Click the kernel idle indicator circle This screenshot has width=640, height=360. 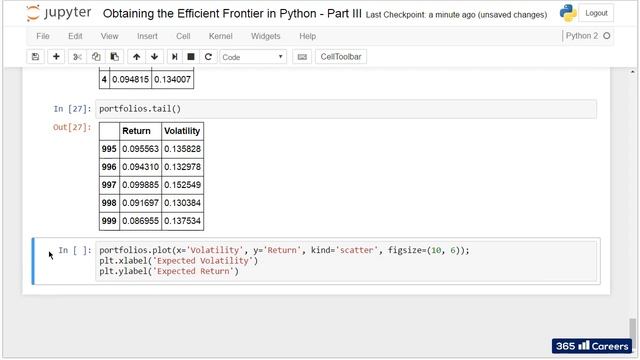[x=607, y=36]
